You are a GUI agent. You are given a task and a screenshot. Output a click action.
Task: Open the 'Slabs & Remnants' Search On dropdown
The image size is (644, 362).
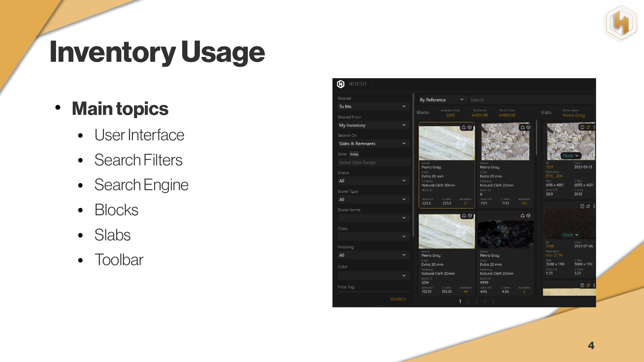(373, 144)
